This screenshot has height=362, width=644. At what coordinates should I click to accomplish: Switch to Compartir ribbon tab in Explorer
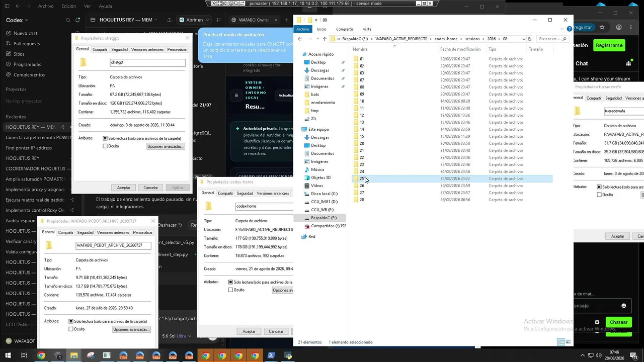click(345, 29)
